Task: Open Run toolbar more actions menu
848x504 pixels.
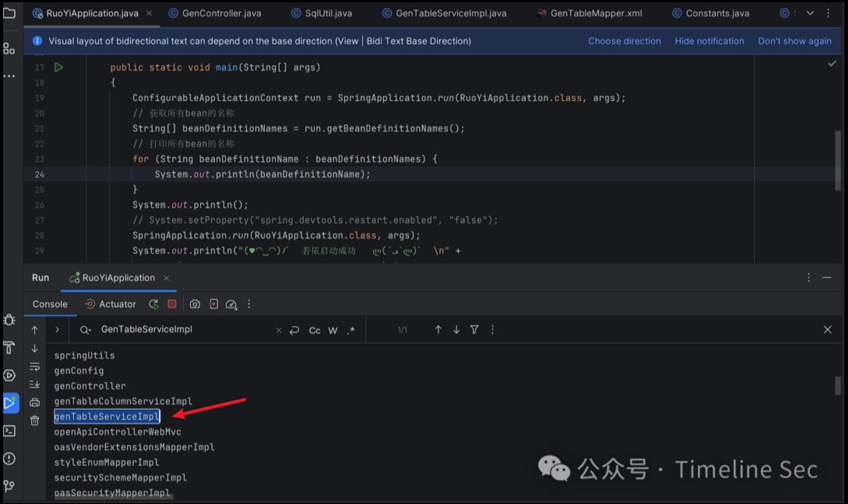Action: point(249,304)
